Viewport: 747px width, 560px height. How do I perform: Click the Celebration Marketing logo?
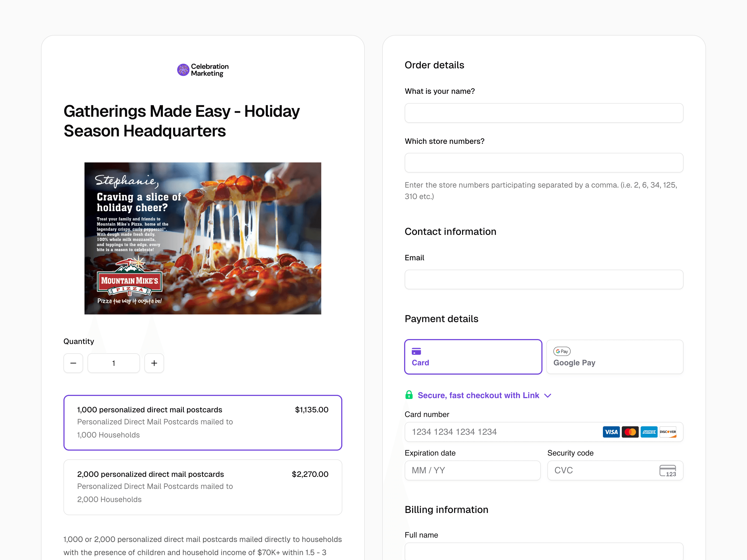[203, 70]
